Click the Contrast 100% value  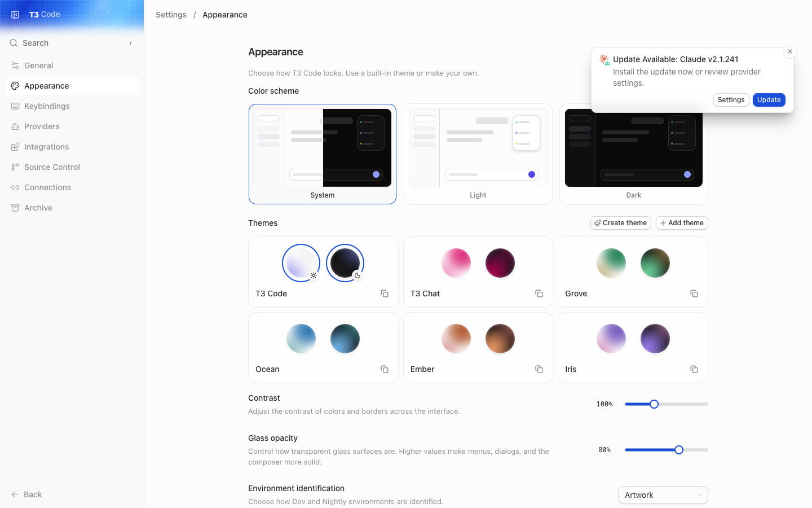point(604,404)
